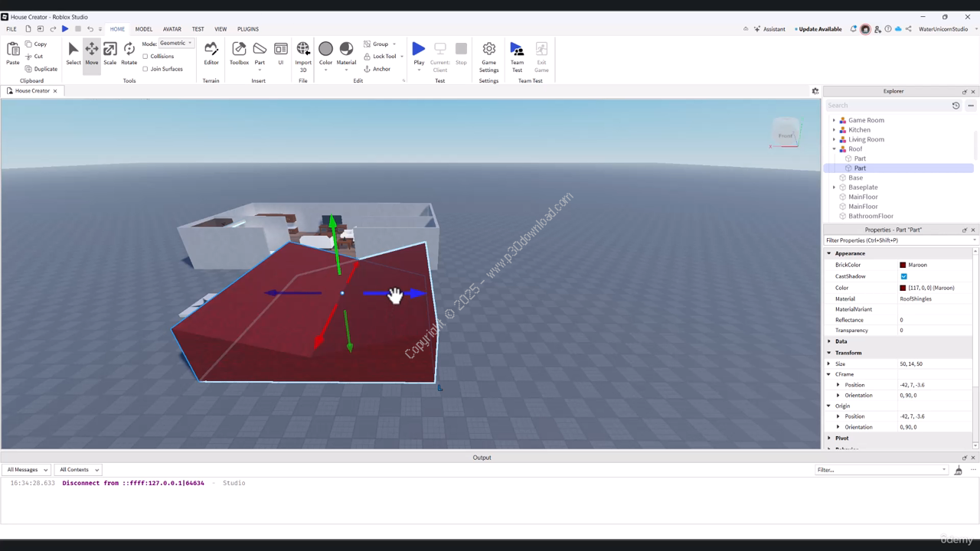Open the Group dropdown arrow

click(x=394, y=44)
